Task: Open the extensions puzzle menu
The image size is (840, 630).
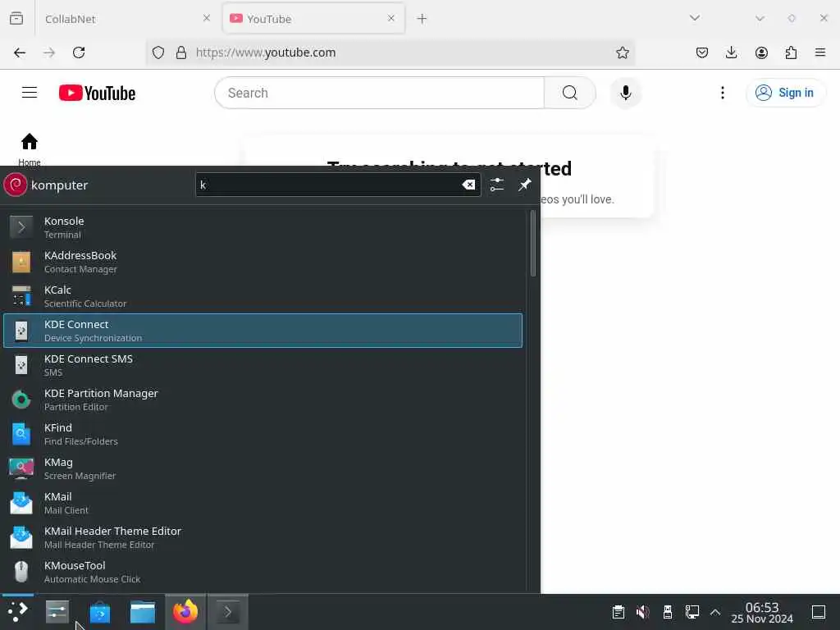Action: click(791, 52)
